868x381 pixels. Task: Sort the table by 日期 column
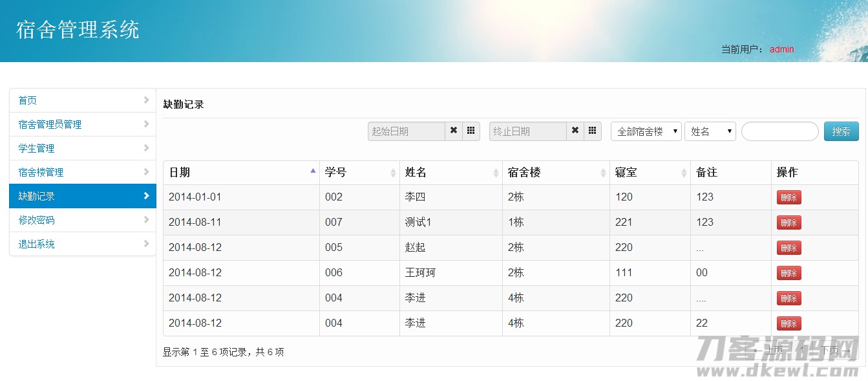click(241, 173)
